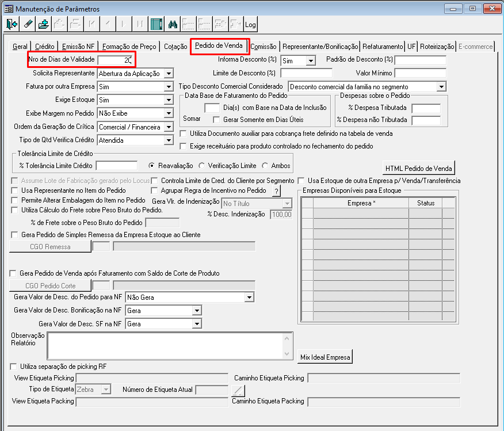Click the exit door toolbar icon
The image size is (504, 431).
coord(12,24)
